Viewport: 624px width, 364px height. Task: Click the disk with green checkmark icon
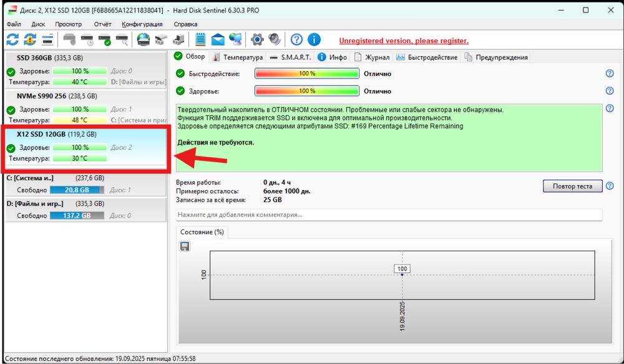[x=105, y=39]
